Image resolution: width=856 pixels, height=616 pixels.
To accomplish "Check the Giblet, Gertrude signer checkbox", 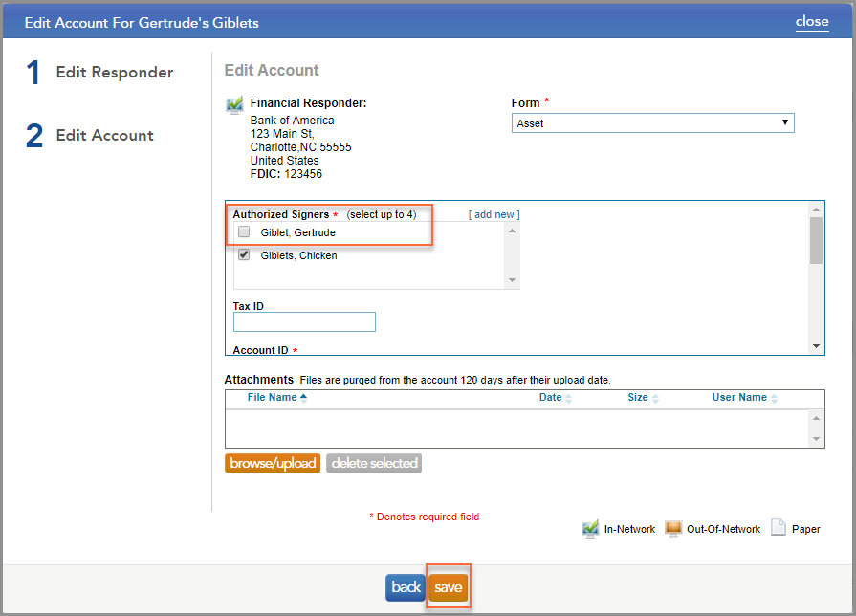I will pos(243,231).
